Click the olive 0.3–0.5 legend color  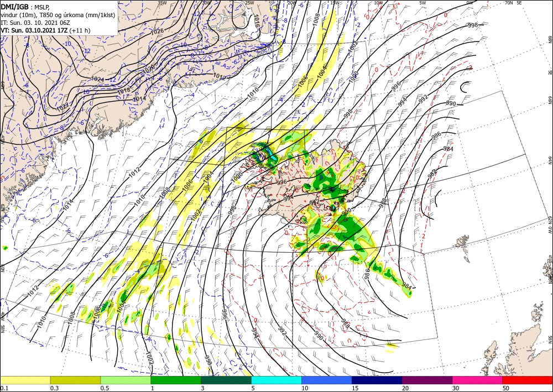[75, 380]
